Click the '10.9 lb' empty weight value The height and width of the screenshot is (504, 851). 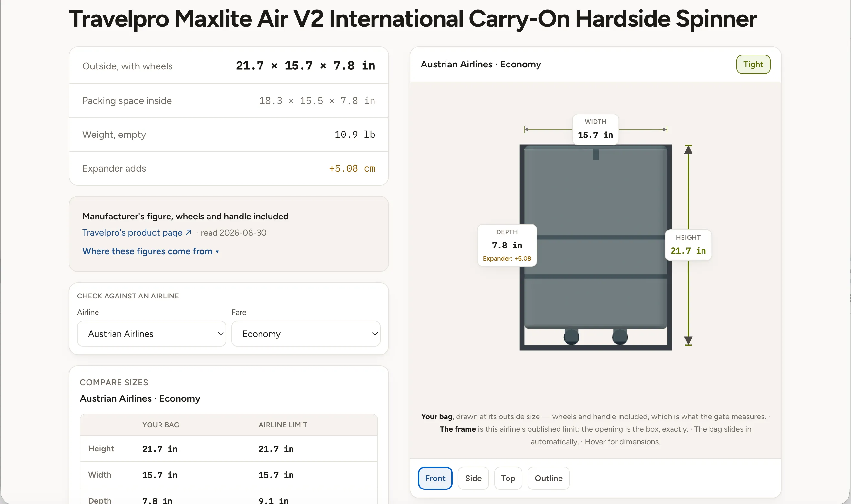pos(355,135)
